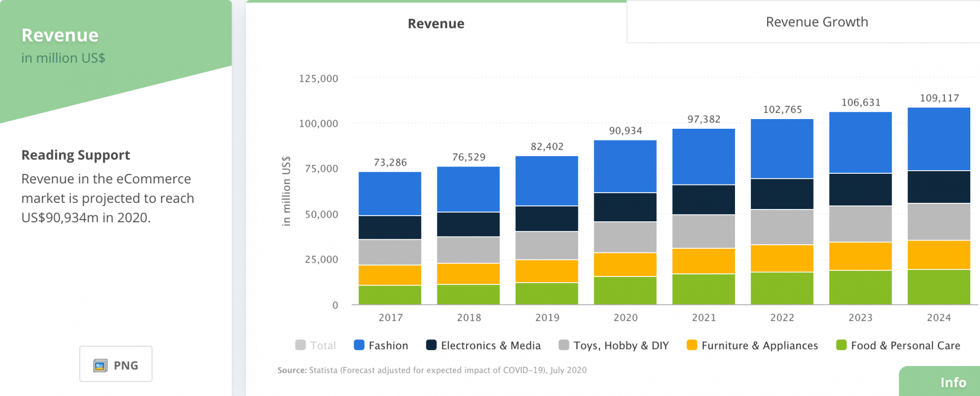Click the 109,117 total label
This screenshot has width=980, height=396.
pos(939,98)
